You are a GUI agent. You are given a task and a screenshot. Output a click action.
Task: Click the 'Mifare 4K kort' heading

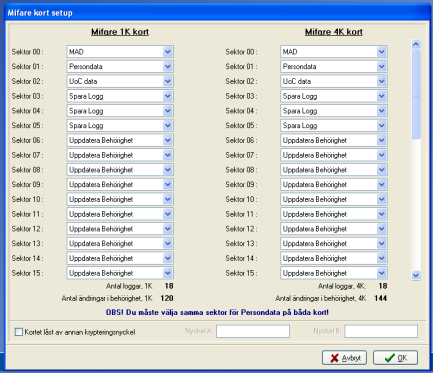point(334,32)
